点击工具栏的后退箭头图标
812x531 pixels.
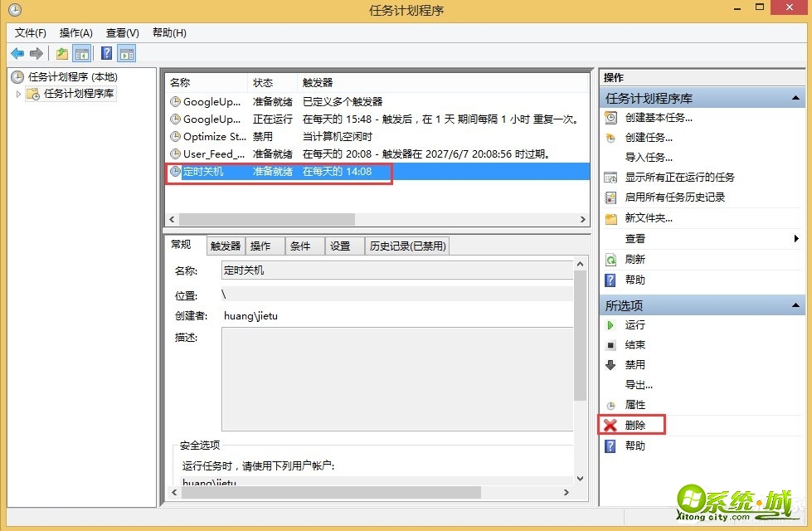click(x=17, y=52)
